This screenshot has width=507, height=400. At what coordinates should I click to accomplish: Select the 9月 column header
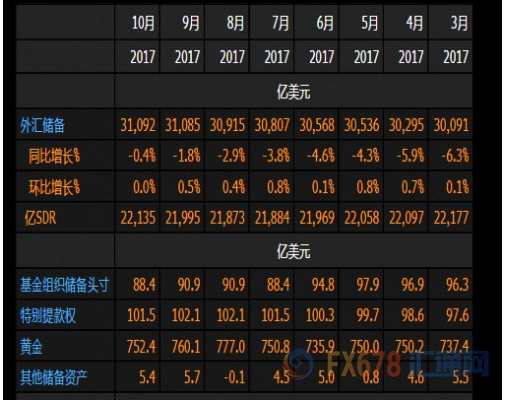point(191,23)
